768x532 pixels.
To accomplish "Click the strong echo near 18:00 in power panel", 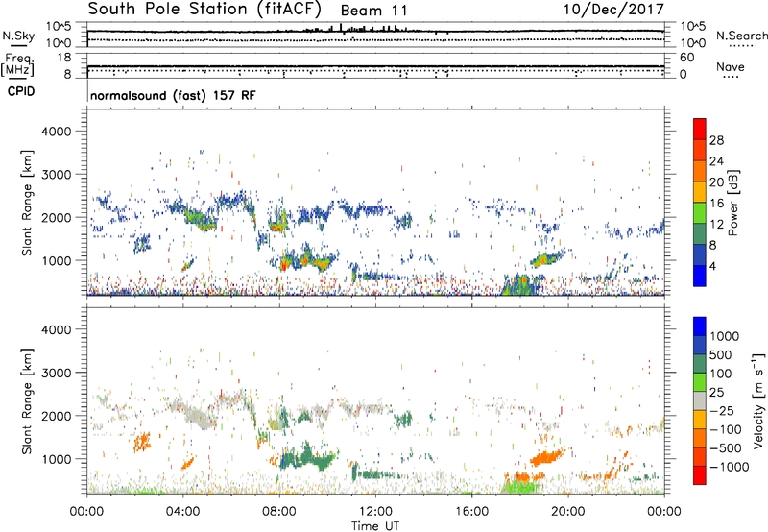I will pyautogui.click(x=521, y=285).
